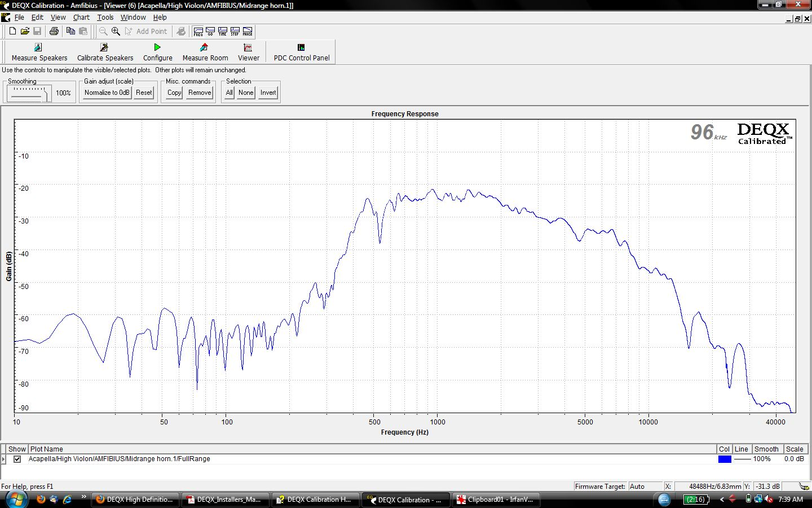Screen dimensions: 812x508
Task: Click the Zoom In magnifier icon
Action: click(116, 32)
